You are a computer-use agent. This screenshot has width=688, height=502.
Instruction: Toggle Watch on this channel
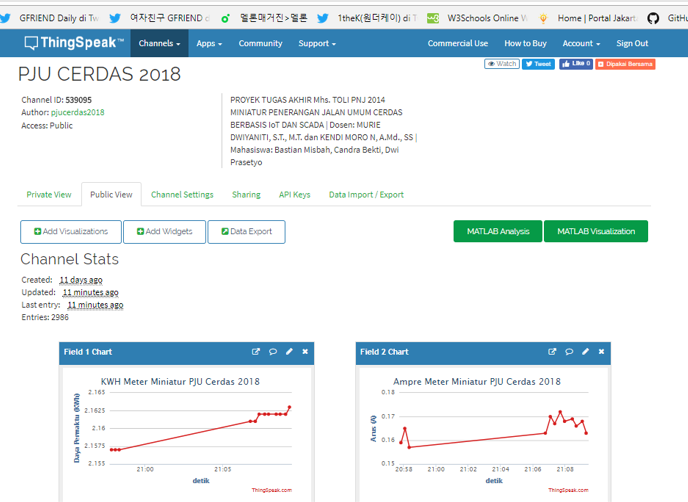point(502,64)
